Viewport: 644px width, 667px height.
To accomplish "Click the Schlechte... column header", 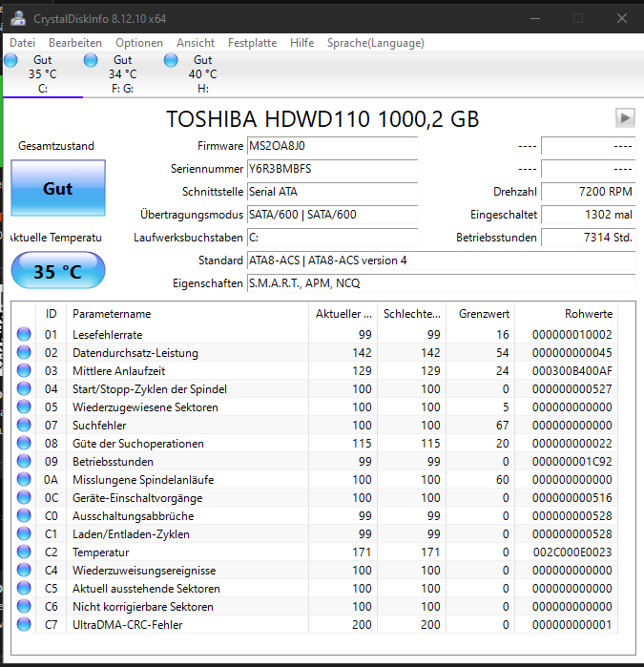I will [x=412, y=314].
